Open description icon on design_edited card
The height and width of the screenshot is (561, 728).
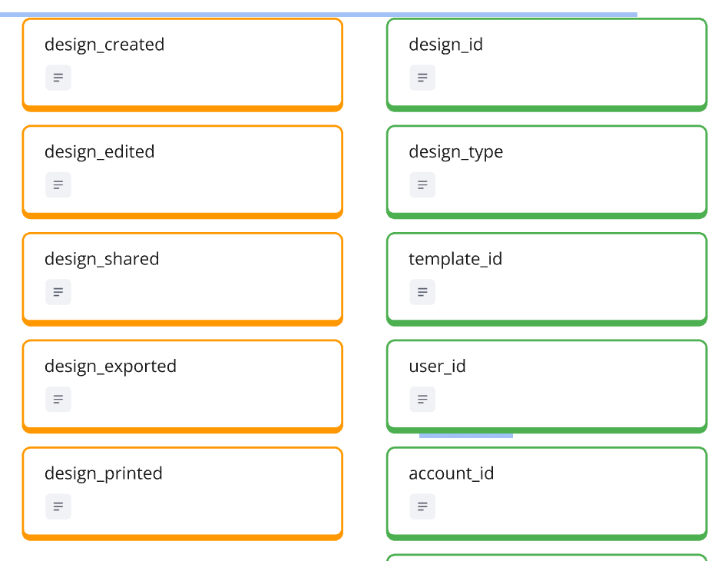58,185
